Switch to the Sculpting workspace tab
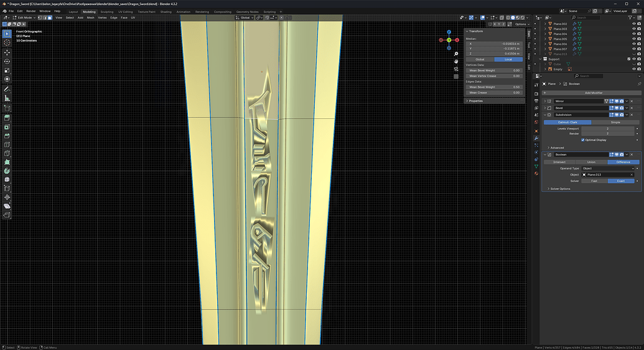 (107, 11)
